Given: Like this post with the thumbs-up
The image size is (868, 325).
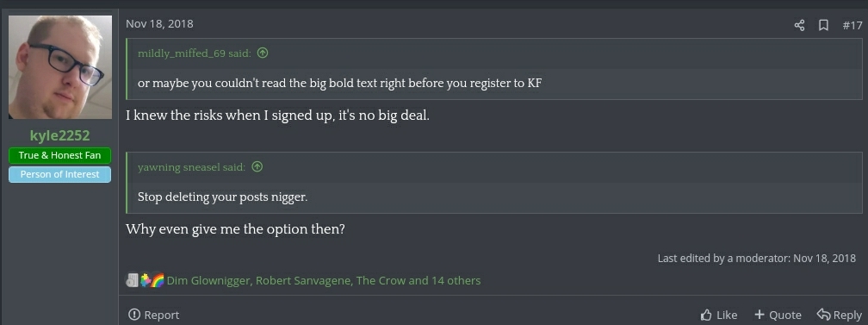Looking at the screenshot, I should [x=718, y=315].
